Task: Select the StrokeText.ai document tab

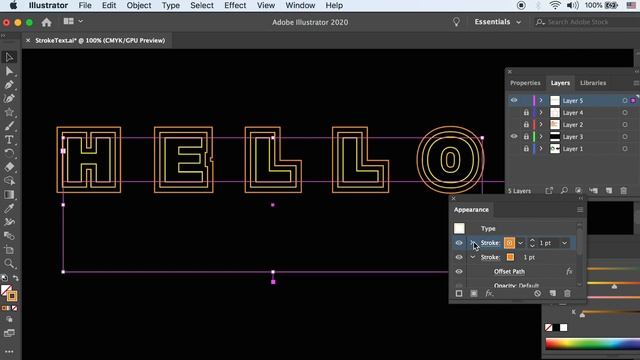Action: (100, 40)
